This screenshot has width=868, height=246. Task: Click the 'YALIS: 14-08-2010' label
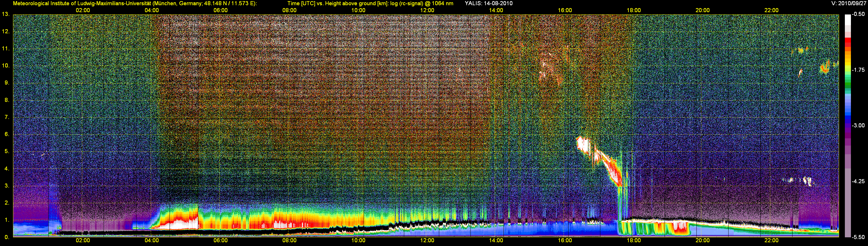click(x=489, y=3)
